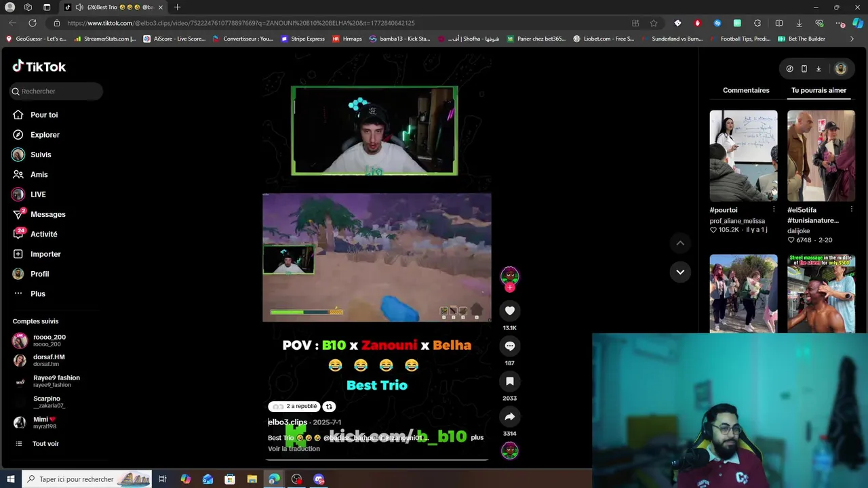This screenshot has height=488, width=868.
Task: Open the #elSotifa recommended video thumbnail
Action: coord(821,156)
